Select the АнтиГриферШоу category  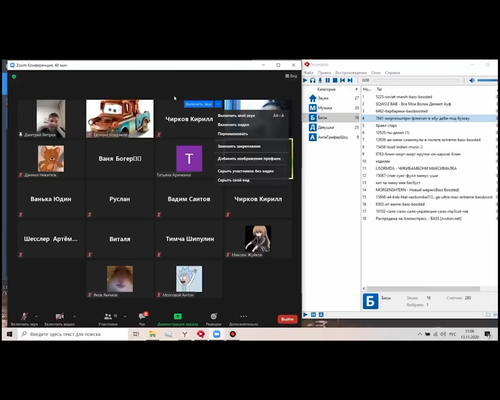pyautogui.click(x=333, y=137)
